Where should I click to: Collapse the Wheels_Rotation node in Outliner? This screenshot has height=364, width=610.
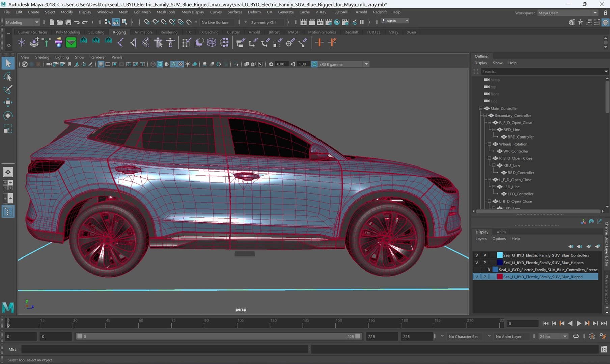[489, 144]
